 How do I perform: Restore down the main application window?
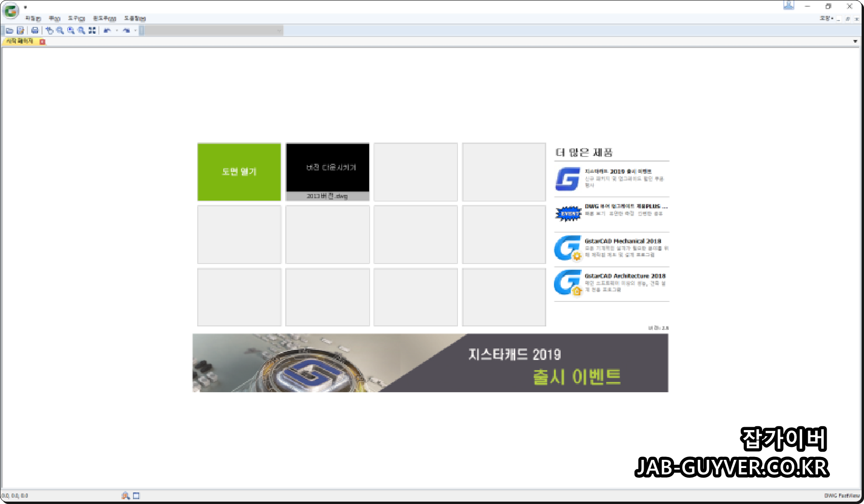click(828, 6)
